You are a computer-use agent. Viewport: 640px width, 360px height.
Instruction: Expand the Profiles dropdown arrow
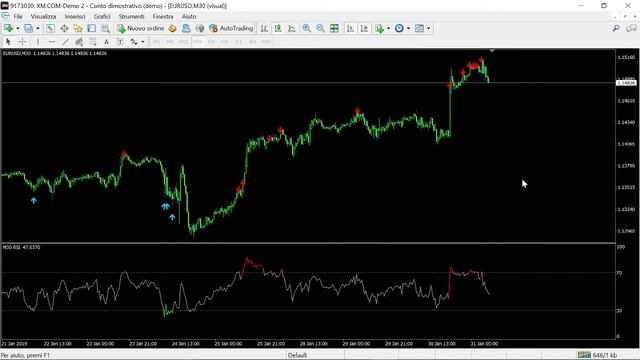click(x=38, y=29)
